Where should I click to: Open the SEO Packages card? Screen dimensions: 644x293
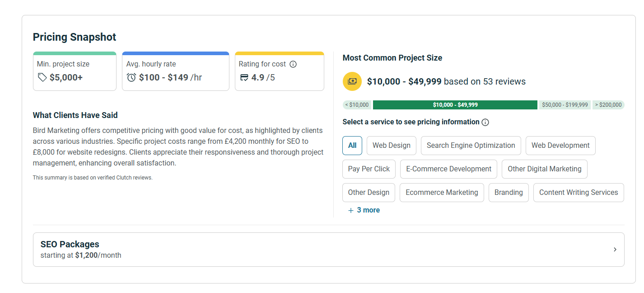pos(329,250)
